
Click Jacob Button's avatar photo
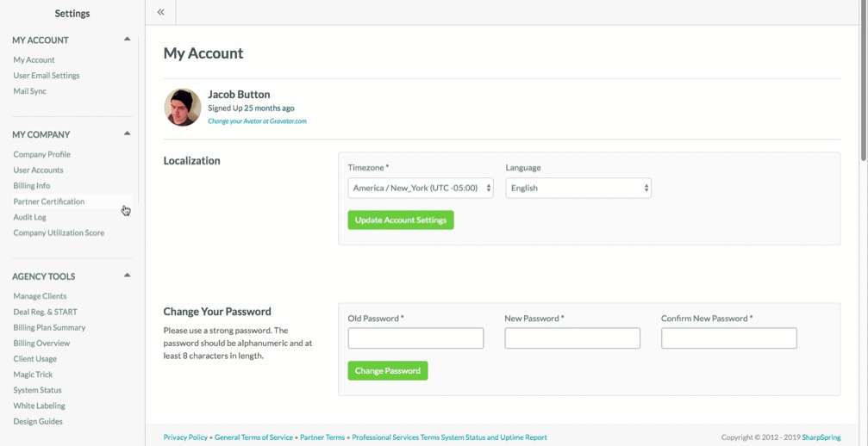pos(183,108)
